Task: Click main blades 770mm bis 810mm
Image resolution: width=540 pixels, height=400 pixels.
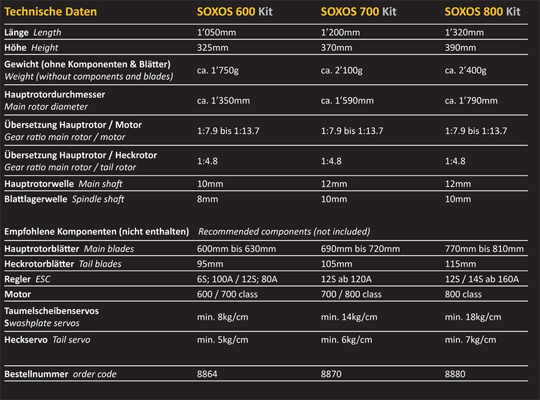Action: [484, 249]
